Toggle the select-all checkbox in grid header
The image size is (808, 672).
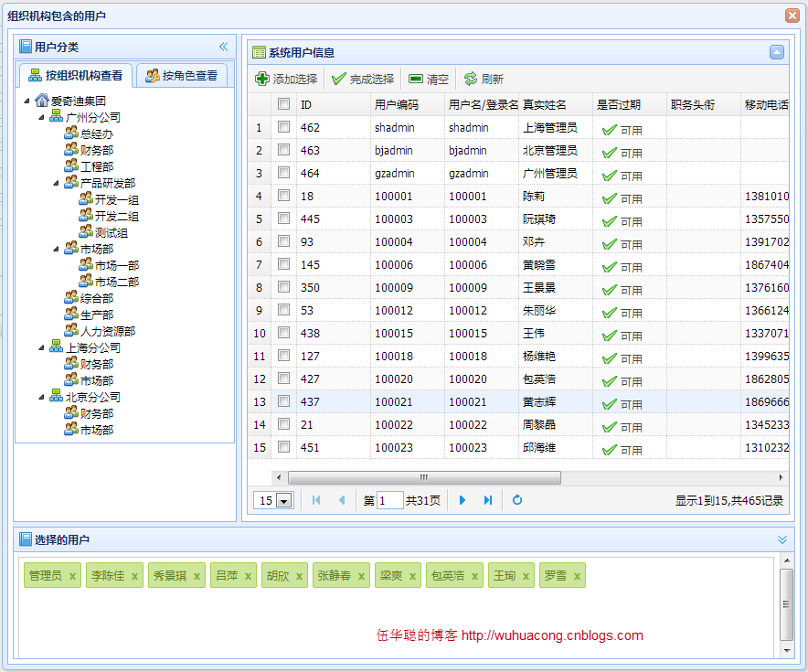283,103
